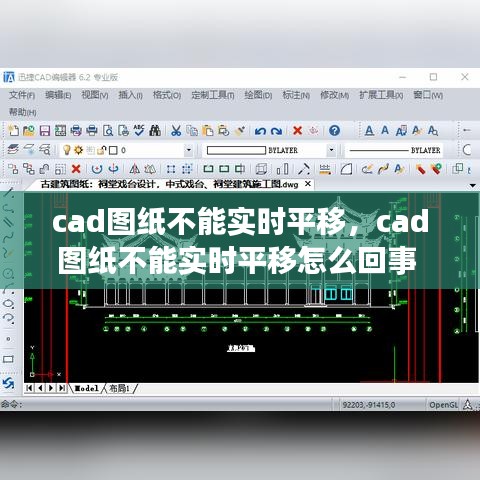Cut selection with scissors icon

click(x=176, y=130)
